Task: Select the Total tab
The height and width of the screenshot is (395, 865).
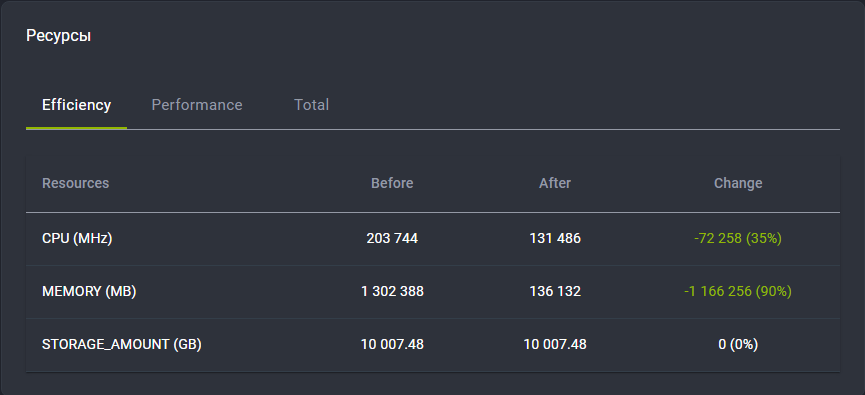Action: coord(312,105)
